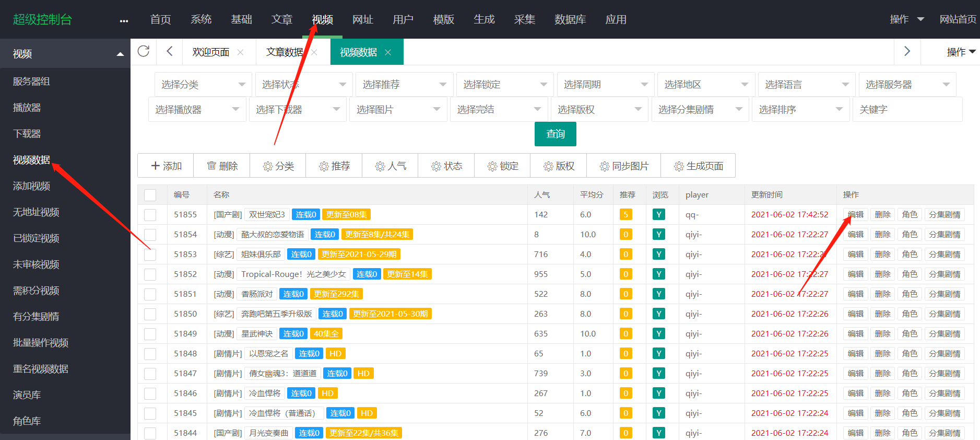Open the 选择锁定 dropdown
The image size is (980, 440).
(x=505, y=84)
